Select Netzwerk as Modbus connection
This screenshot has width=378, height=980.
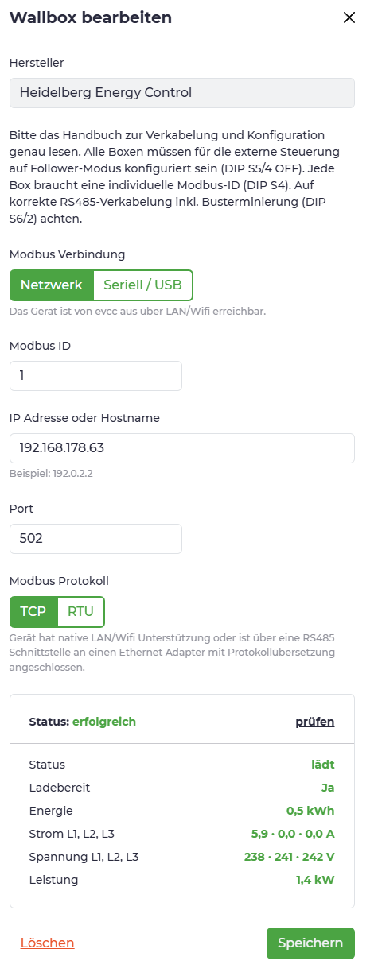point(52,285)
